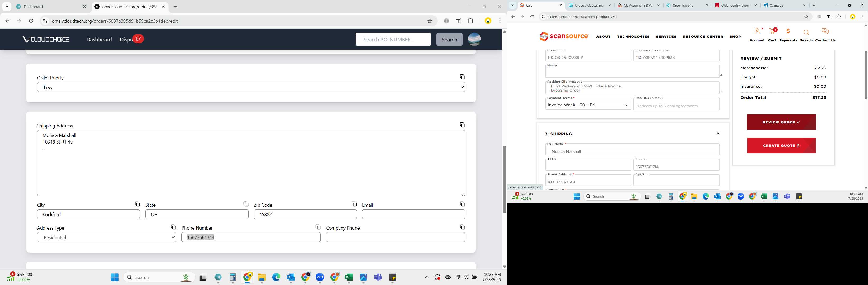Go back in the left browser window
868x285 pixels.
click(7, 21)
